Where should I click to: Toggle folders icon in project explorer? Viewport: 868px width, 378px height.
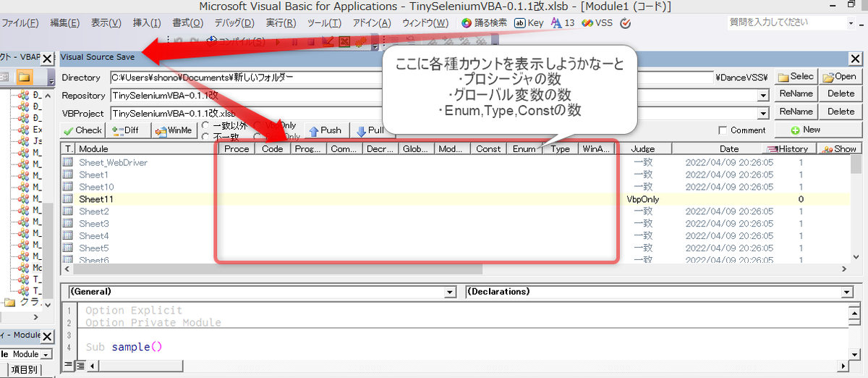25,77
